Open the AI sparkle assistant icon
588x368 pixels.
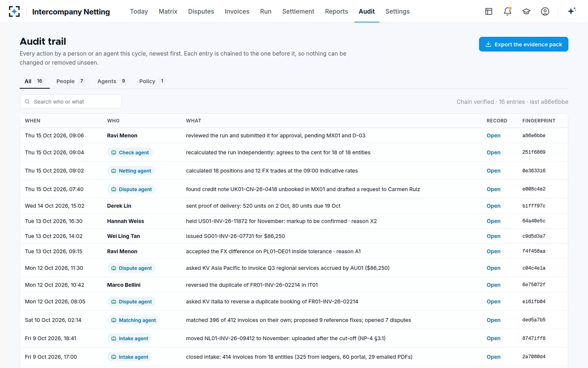[x=572, y=11]
